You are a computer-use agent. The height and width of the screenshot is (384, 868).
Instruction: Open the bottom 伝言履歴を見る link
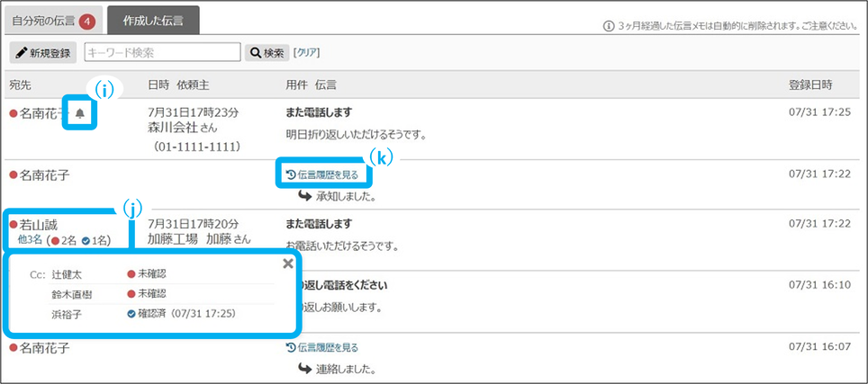[x=328, y=347]
